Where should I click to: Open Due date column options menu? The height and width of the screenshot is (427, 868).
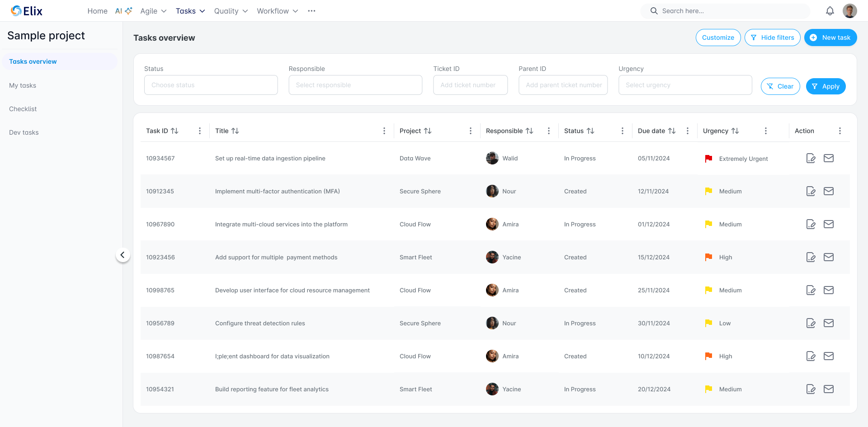click(688, 131)
